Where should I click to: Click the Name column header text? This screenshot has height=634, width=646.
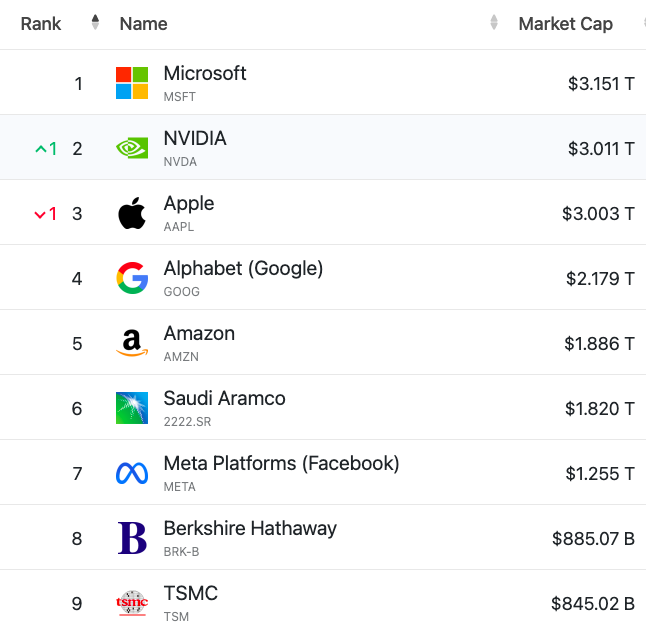[143, 23]
